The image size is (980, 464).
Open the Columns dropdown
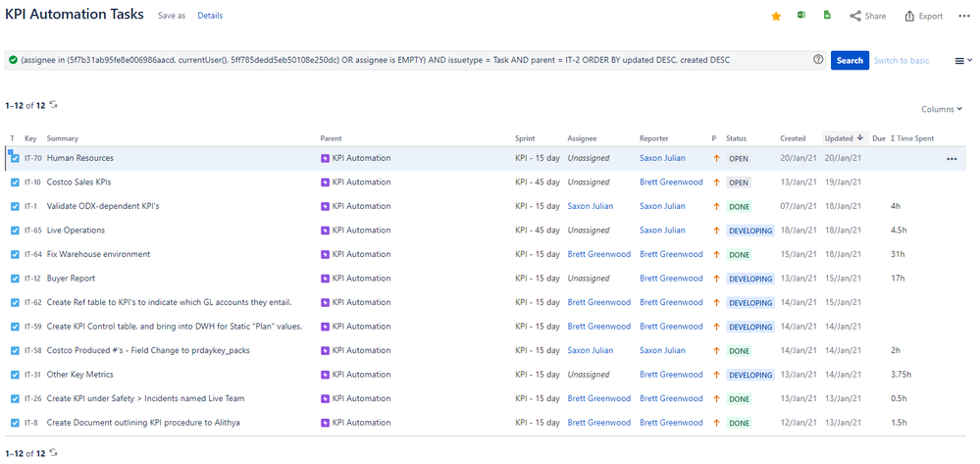[942, 109]
